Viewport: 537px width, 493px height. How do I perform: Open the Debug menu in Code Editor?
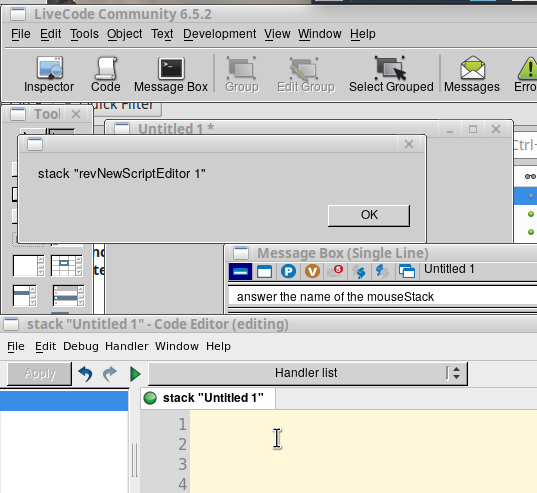81,346
